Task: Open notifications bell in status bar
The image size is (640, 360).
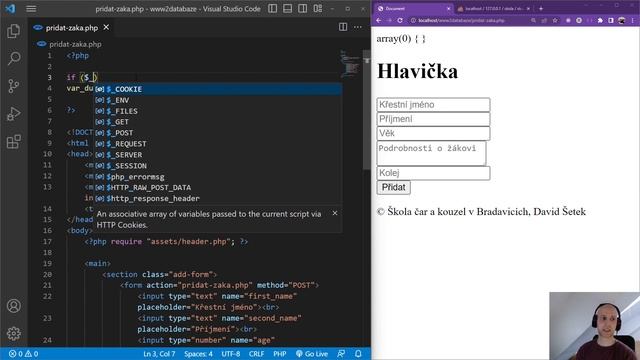Action: [x=358, y=354]
